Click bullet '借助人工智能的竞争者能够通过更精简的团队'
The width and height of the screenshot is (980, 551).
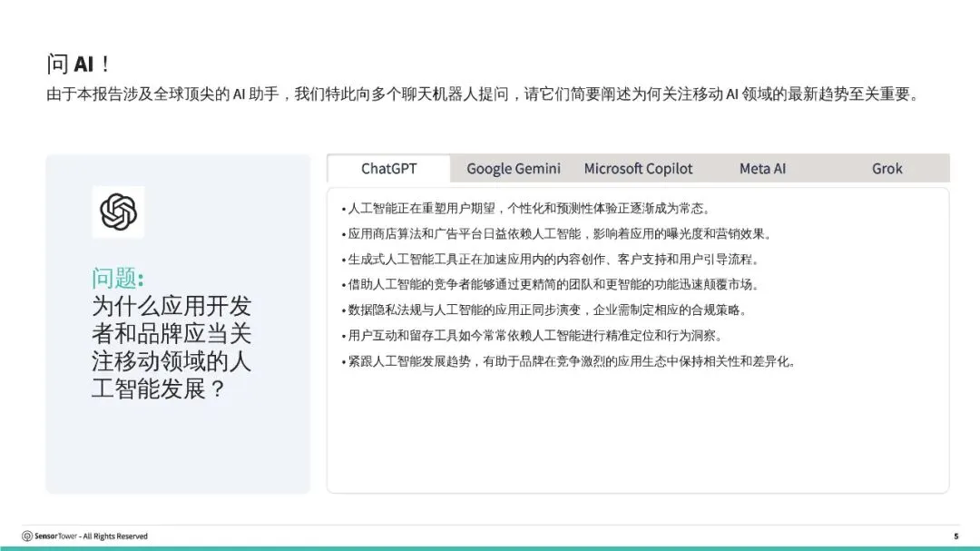(x=550, y=284)
